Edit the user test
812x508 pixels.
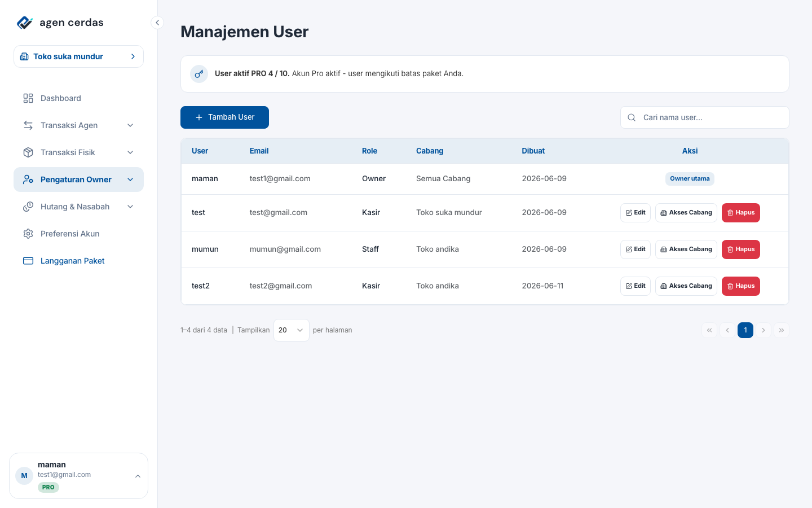point(636,213)
